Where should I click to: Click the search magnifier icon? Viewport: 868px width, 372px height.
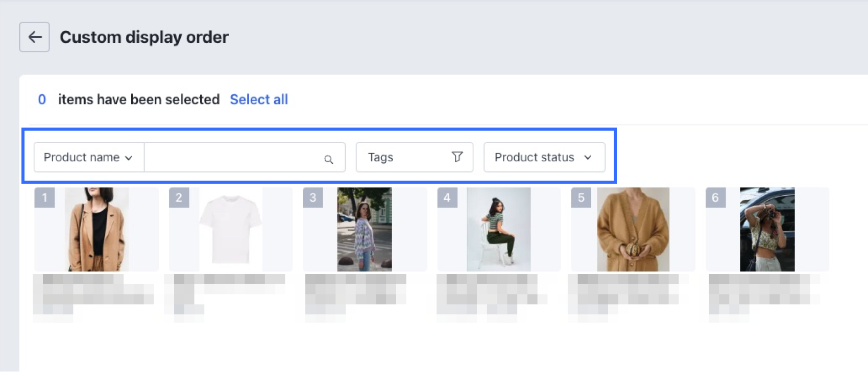(x=328, y=159)
